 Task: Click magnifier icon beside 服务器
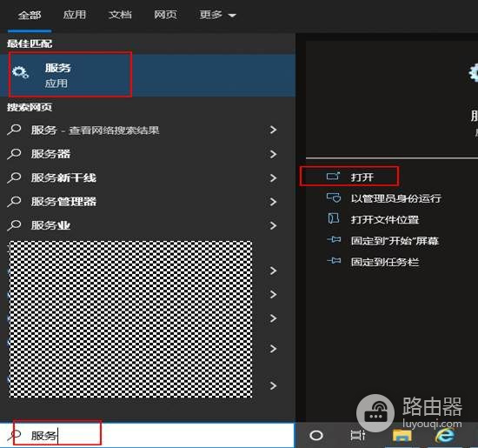click(14, 154)
